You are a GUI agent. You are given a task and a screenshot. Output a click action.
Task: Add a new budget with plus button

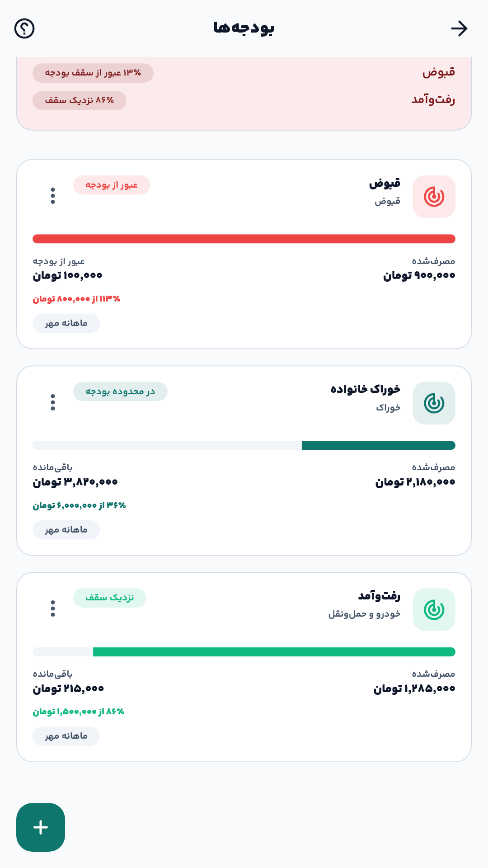point(41,827)
